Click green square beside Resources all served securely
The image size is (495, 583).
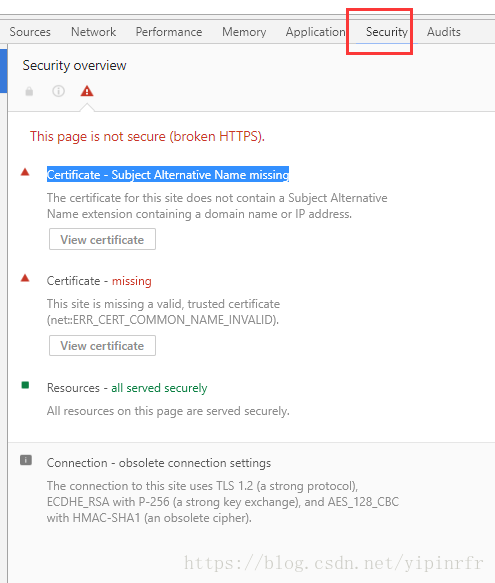pyautogui.click(x=25, y=385)
